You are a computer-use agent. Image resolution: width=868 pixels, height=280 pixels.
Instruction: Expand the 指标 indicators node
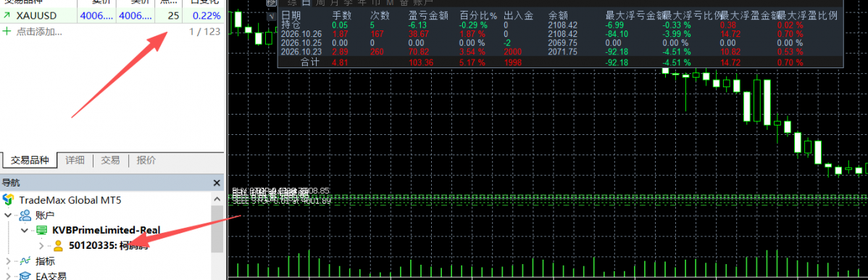pos(8,260)
